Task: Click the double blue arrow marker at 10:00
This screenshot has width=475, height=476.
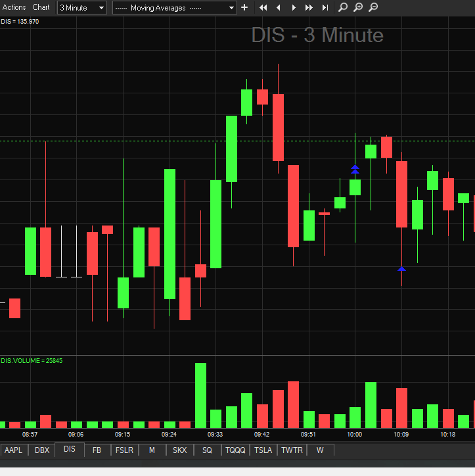Action: [355, 170]
